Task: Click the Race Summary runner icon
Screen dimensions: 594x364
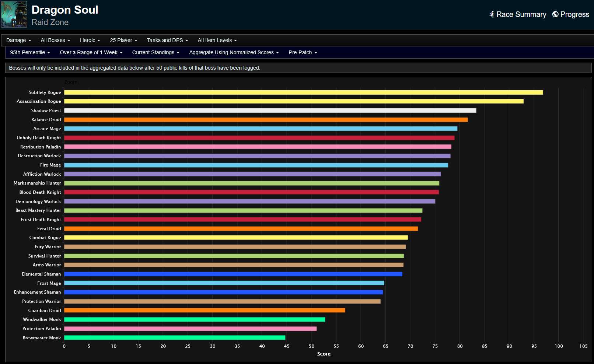Action: point(492,14)
